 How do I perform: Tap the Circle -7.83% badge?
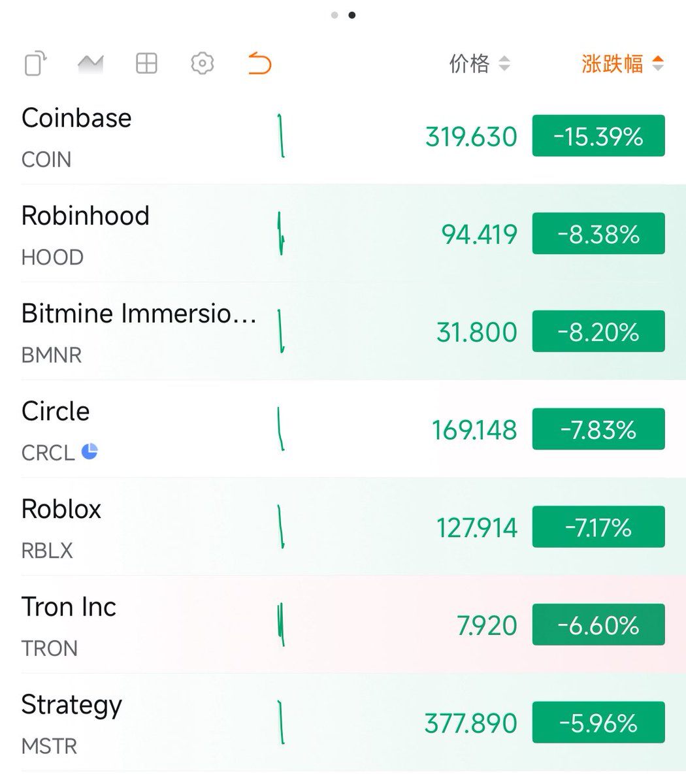pos(598,429)
